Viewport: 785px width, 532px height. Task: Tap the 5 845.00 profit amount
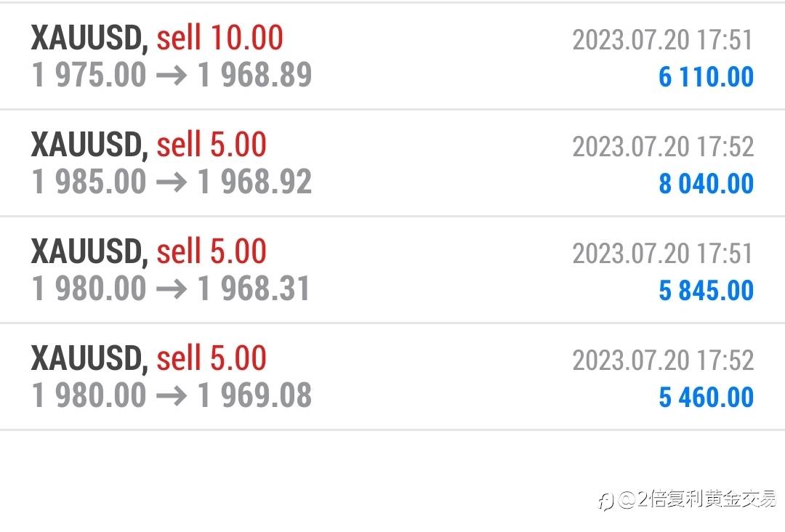tap(706, 291)
